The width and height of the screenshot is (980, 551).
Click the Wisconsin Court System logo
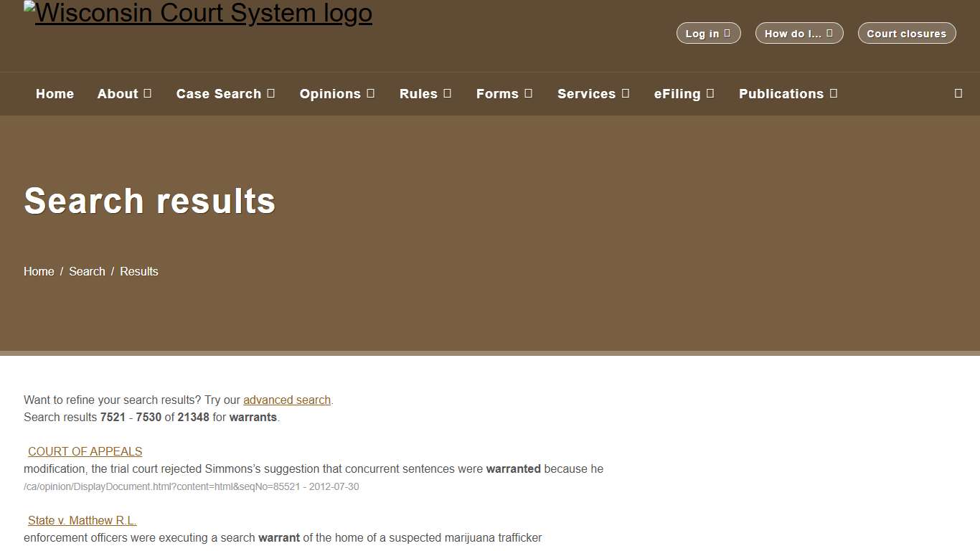(x=198, y=13)
